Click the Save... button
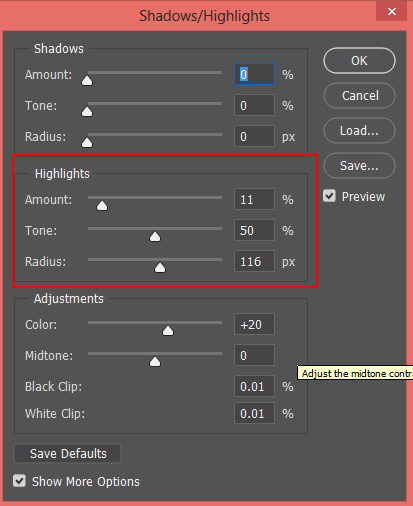Image resolution: width=413 pixels, height=506 pixels. tap(359, 166)
